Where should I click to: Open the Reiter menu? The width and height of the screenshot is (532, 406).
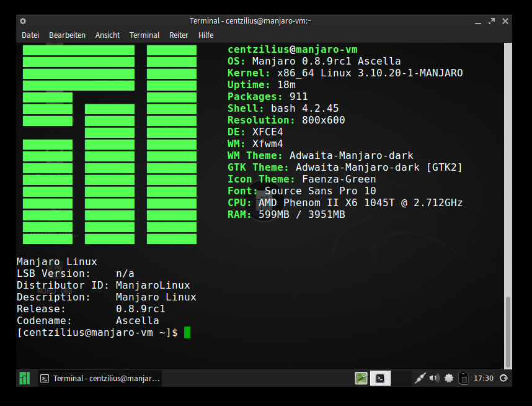tap(179, 35)
